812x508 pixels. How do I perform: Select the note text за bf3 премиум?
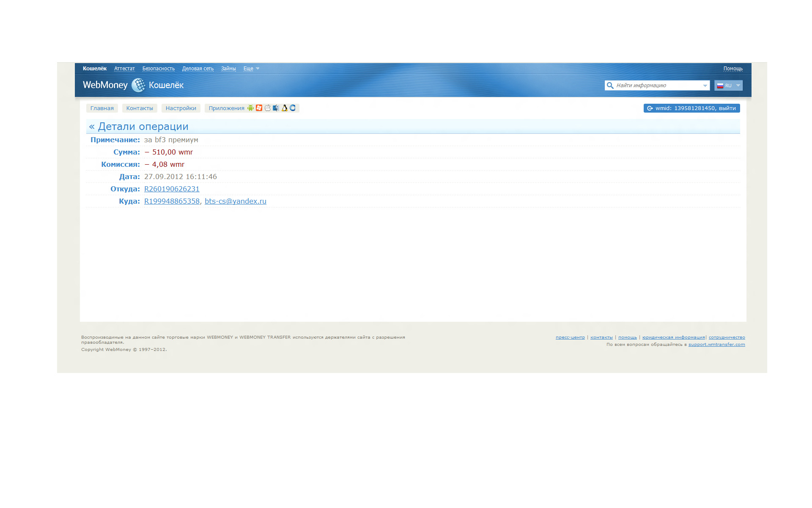point(171,140)
